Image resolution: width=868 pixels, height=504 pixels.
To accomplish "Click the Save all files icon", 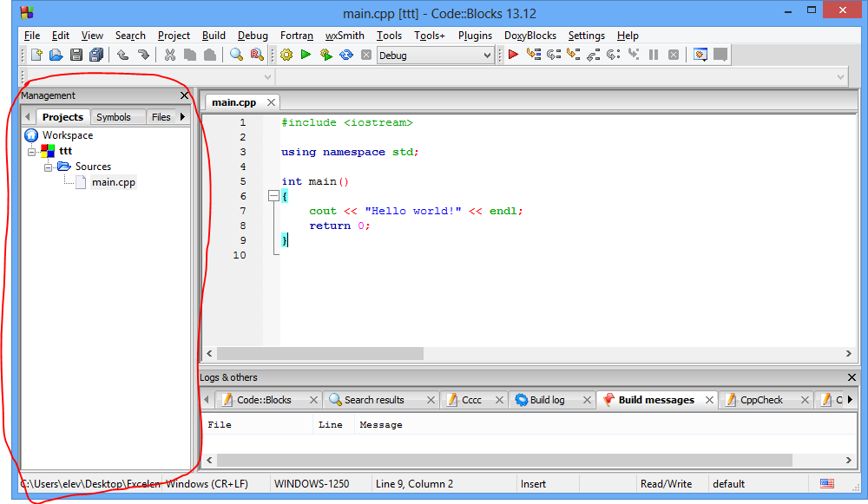I will [96, 55].
